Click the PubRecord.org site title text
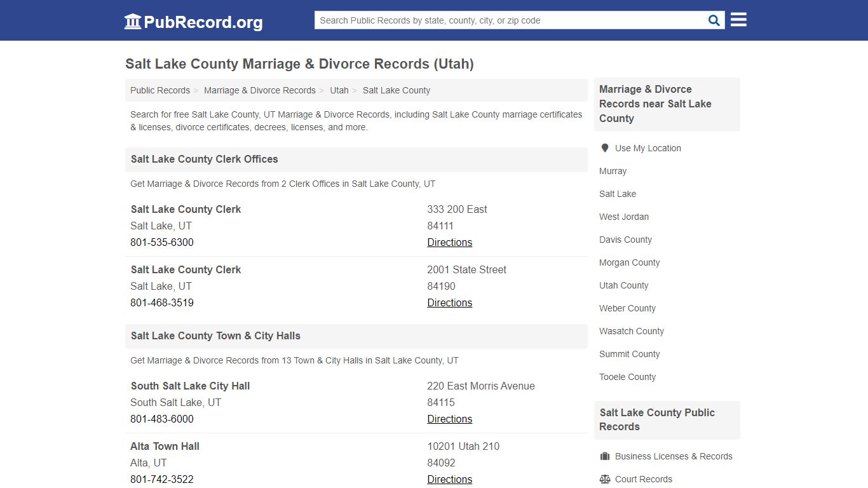Image resolution: width=868 pixels, height=488 pixels. [203, 22]
